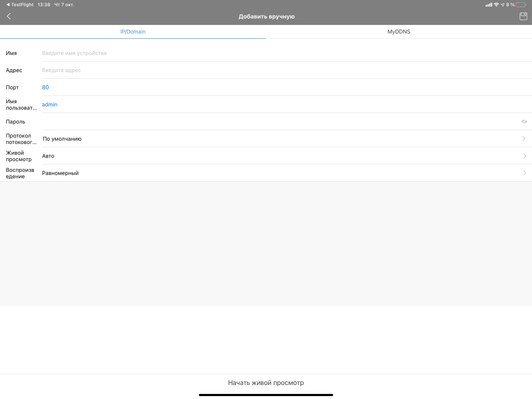Tap the back arrow icon

tap(9, 16)
